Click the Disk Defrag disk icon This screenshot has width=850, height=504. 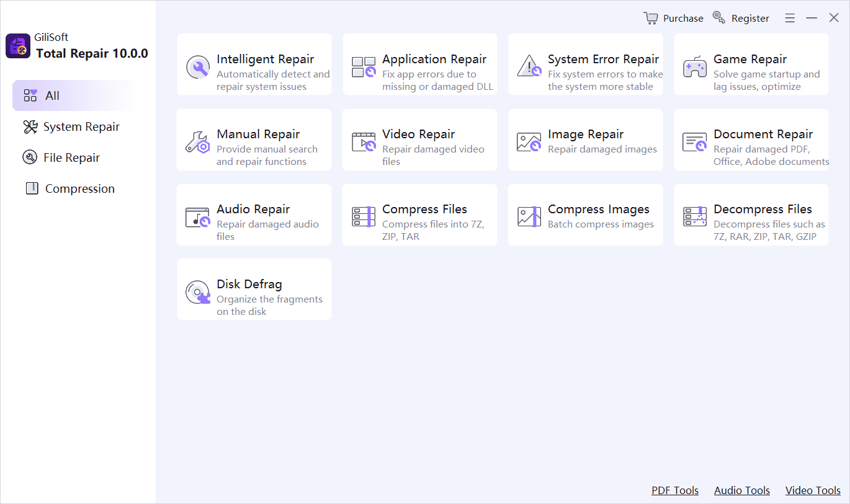[x=198, y=292]
